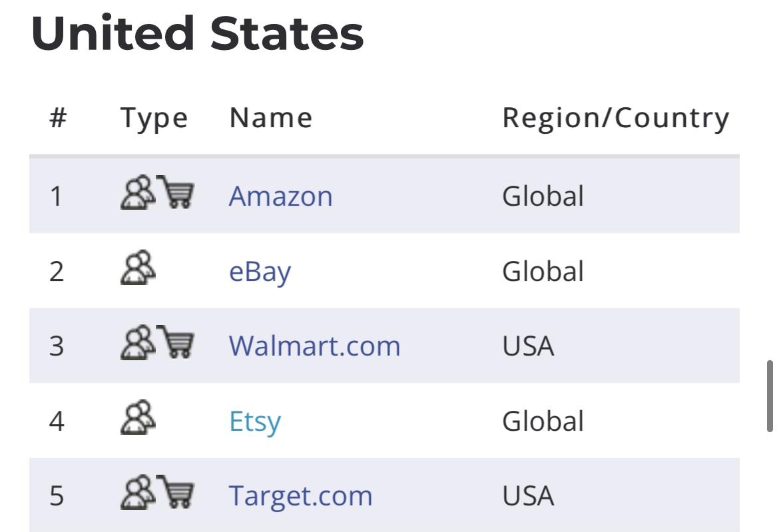The width and height of the screenshot is (779, 532).
Task: Click the shopping cart icon in Amazon row
Action: point(175,191)
